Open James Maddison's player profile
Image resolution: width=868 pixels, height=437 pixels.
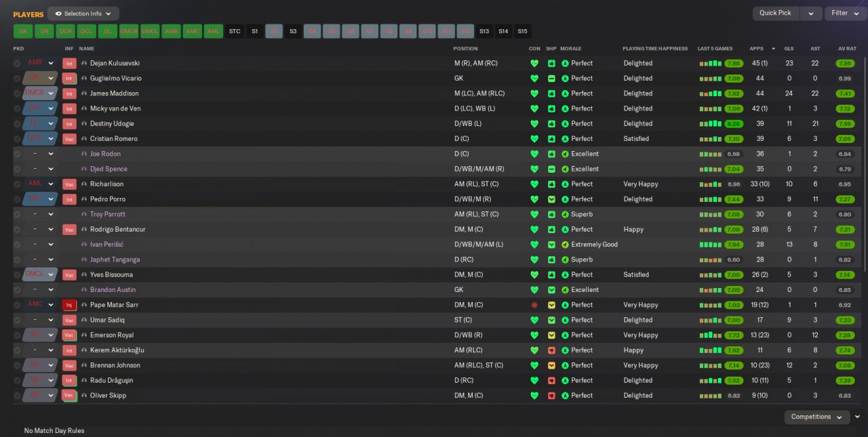point(114,93)
